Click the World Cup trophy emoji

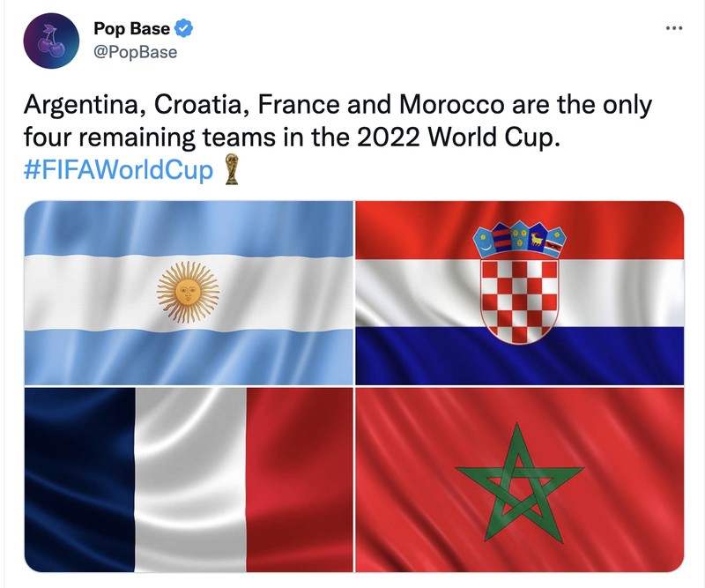[x=231, y=168]
